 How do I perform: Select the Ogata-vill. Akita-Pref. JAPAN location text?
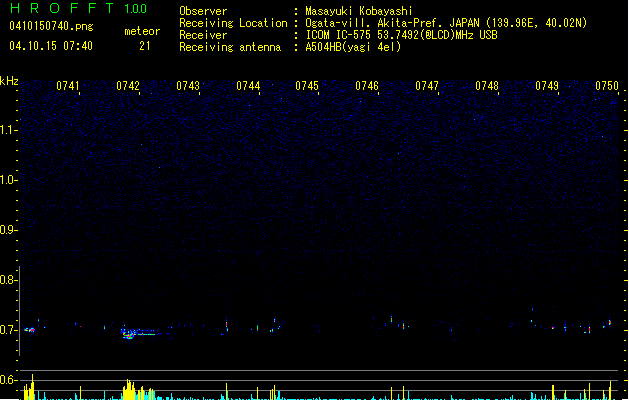click(446, 23)
